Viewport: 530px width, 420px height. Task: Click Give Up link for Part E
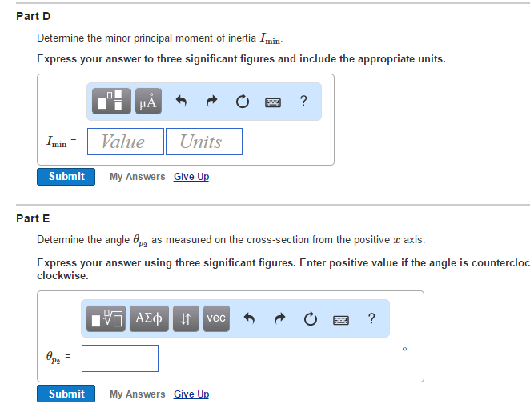click(x=191, y=394)
